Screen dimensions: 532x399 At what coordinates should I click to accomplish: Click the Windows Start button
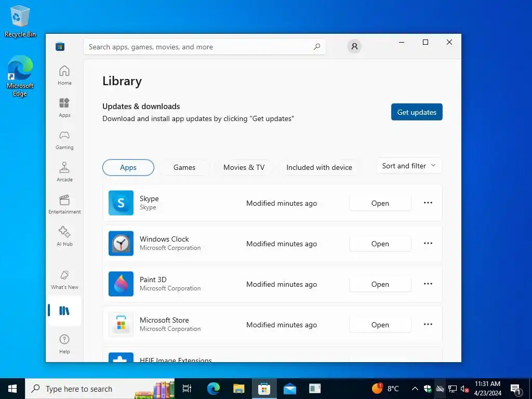click(x=12, y=389)
